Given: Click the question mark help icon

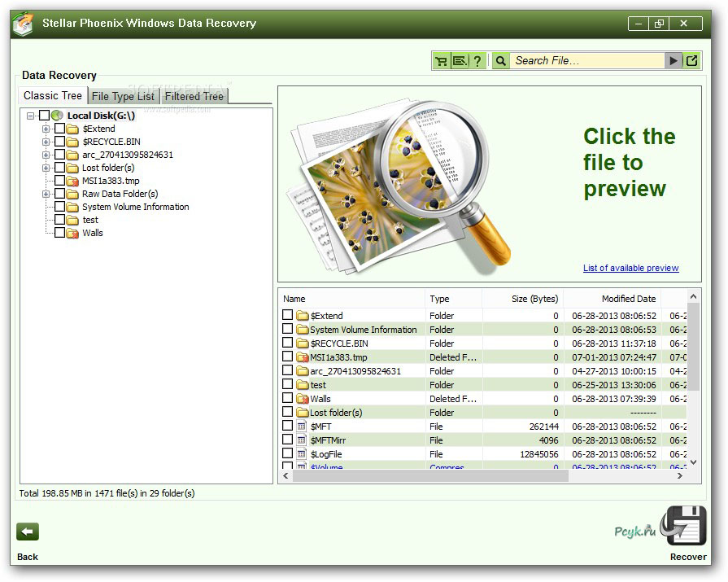Looking at the screenshot, I should (x=477, y=61).
